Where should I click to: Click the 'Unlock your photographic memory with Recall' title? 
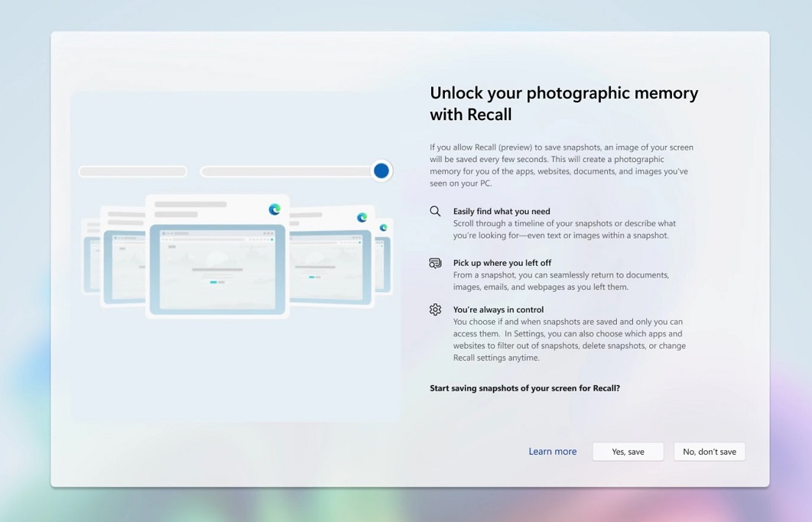coord(564,104)
